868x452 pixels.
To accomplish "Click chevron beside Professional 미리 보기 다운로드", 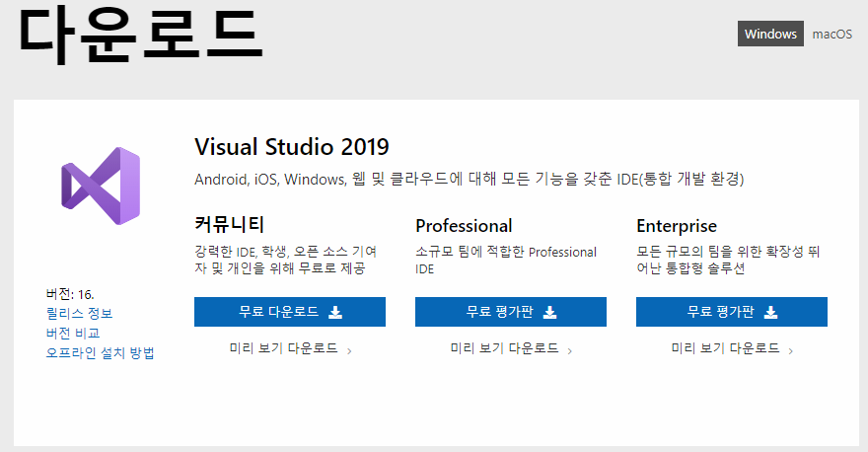I will [570, 350].
